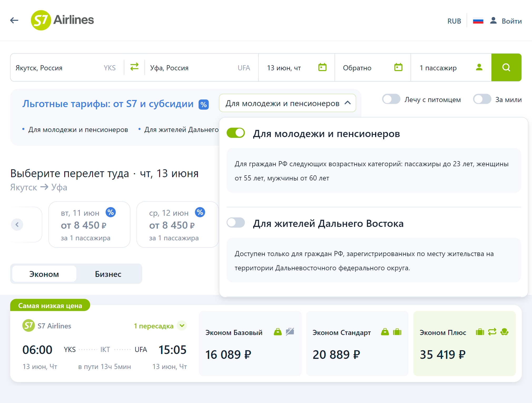Swap origin and destination cities
Screen dimensions: 532x403
coord(134,67)
